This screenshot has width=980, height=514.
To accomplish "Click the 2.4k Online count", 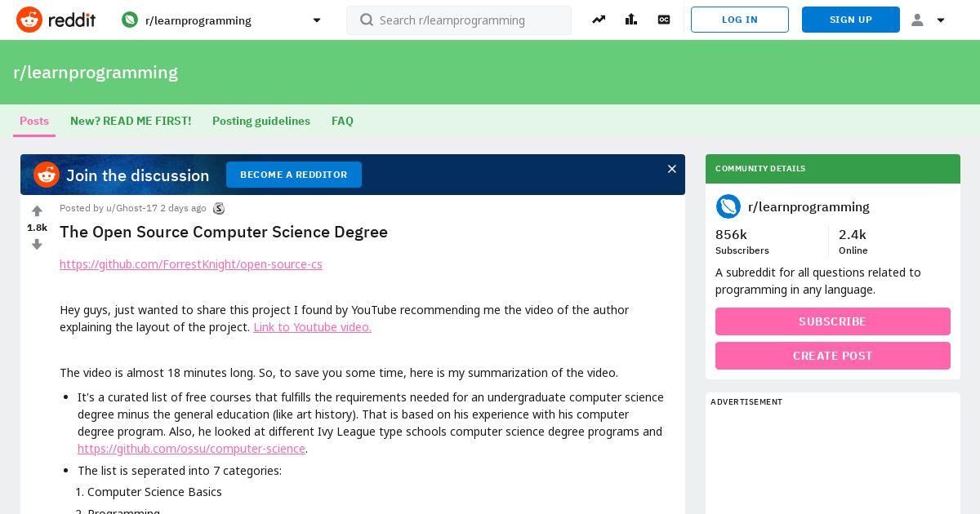I will pos(853,241).
